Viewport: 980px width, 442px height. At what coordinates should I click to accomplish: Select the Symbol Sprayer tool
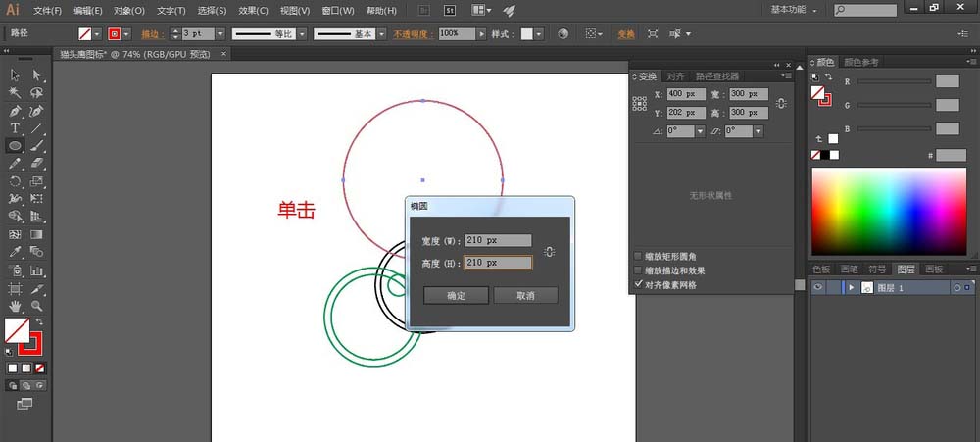[x=15, y=270]
